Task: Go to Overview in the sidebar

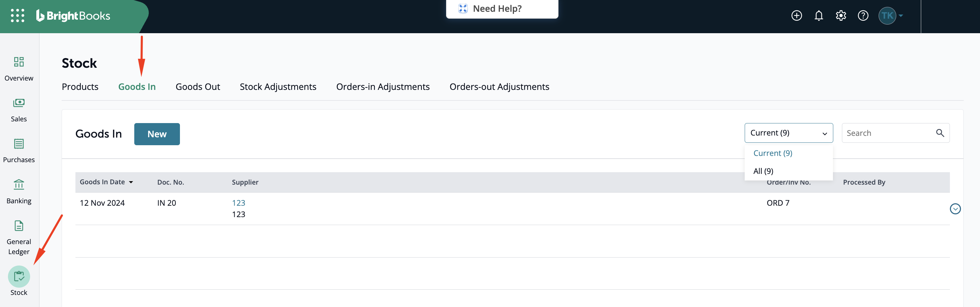Action: 19,69
